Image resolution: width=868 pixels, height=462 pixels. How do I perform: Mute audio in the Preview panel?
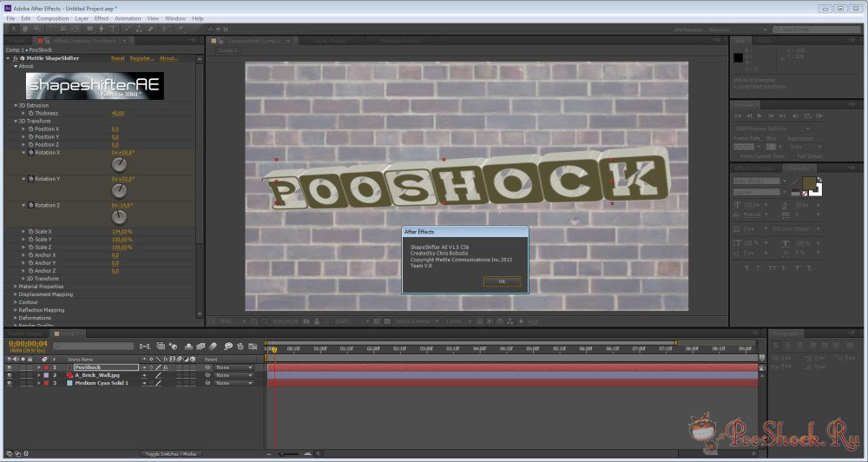(x=796, y=115)
